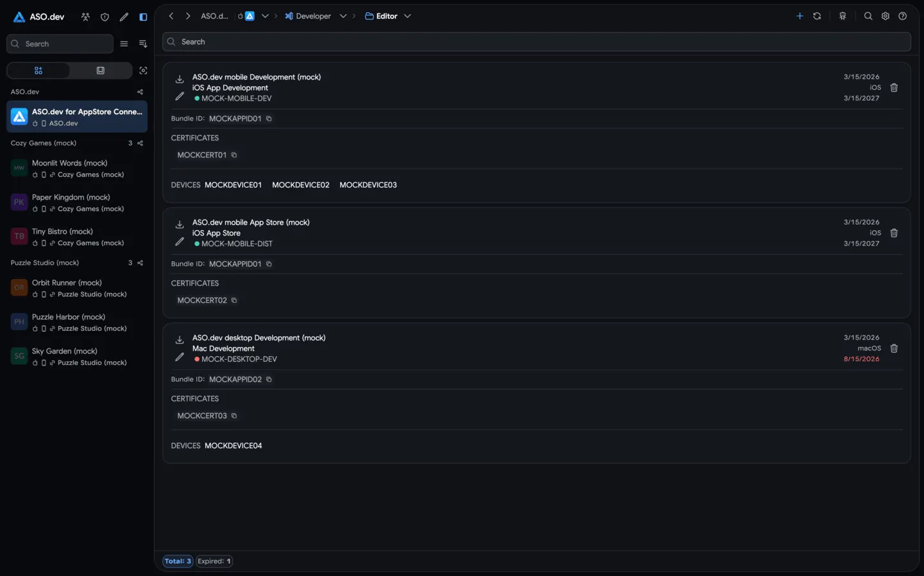
Task: Click the share icon for Cozy Games group
Action: [x=141, y=143]
